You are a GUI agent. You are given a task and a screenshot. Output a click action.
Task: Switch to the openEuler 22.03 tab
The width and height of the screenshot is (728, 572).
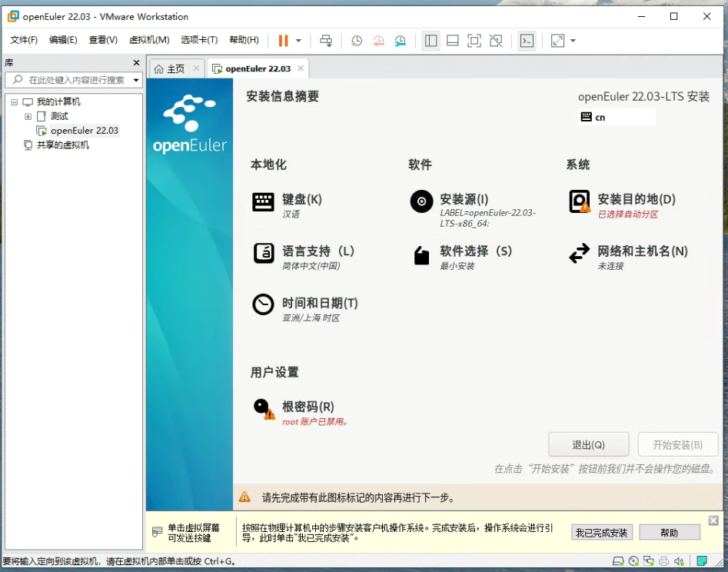pos(258,68)
